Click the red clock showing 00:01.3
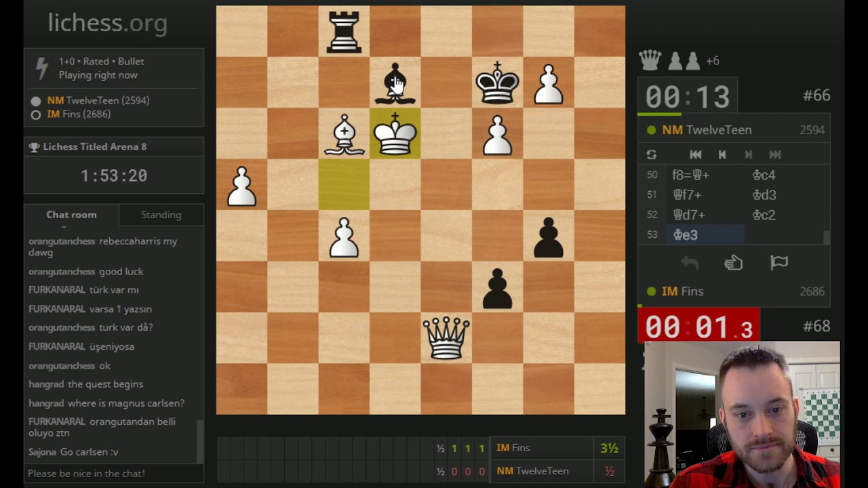The width and height of the screenshot is (868, 488). 698,327
